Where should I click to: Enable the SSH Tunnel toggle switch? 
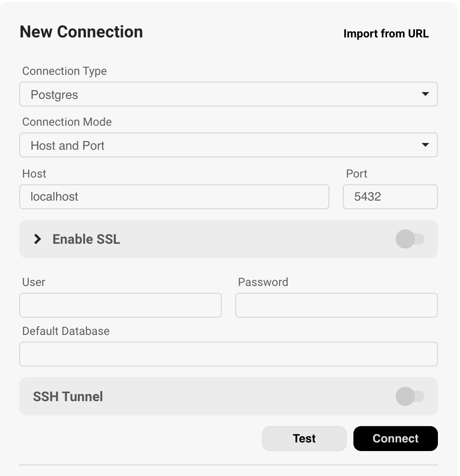410,396
